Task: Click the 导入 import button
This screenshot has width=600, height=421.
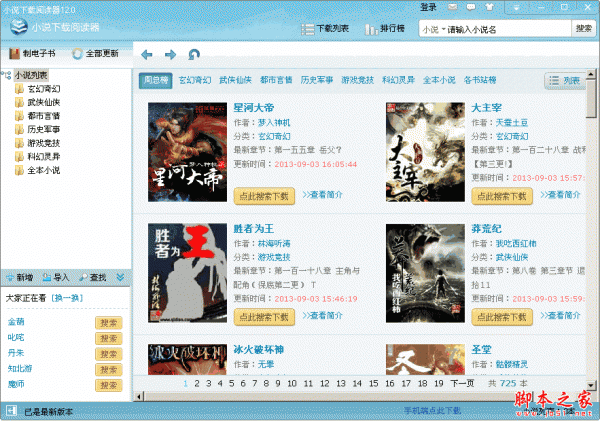Action: click(x=56, y=277)
